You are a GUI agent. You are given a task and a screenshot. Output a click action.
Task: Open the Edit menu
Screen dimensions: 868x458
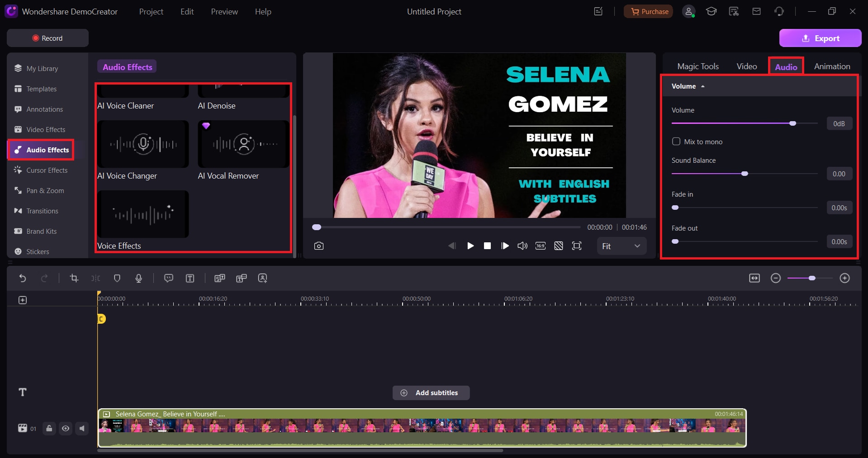pyautogui.click(x=187, y=12)
